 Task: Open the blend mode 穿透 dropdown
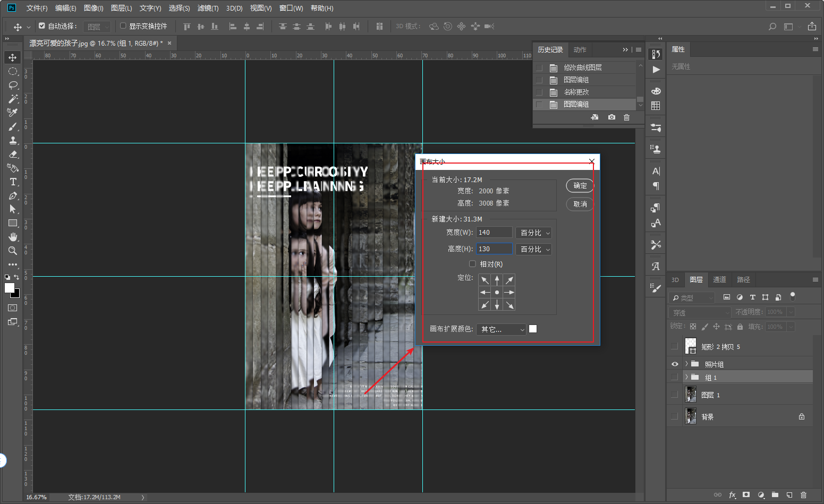pos(700,312)
